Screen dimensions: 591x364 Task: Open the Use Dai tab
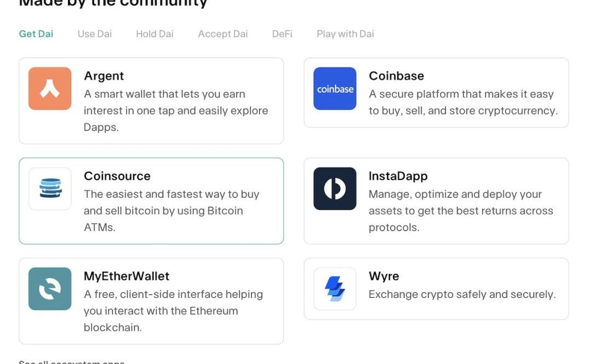tap(95, 34)
